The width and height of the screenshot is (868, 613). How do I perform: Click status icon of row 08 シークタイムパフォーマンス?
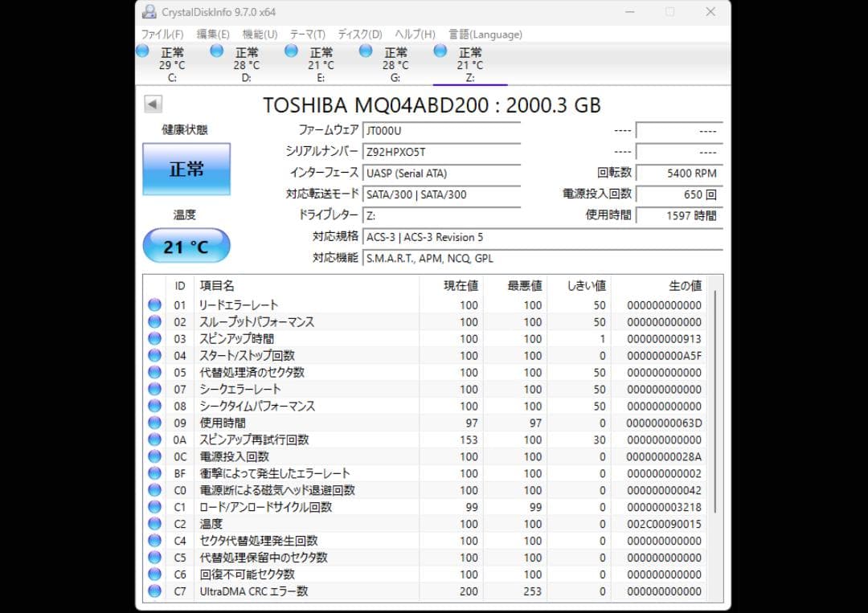tap(154, 406)
